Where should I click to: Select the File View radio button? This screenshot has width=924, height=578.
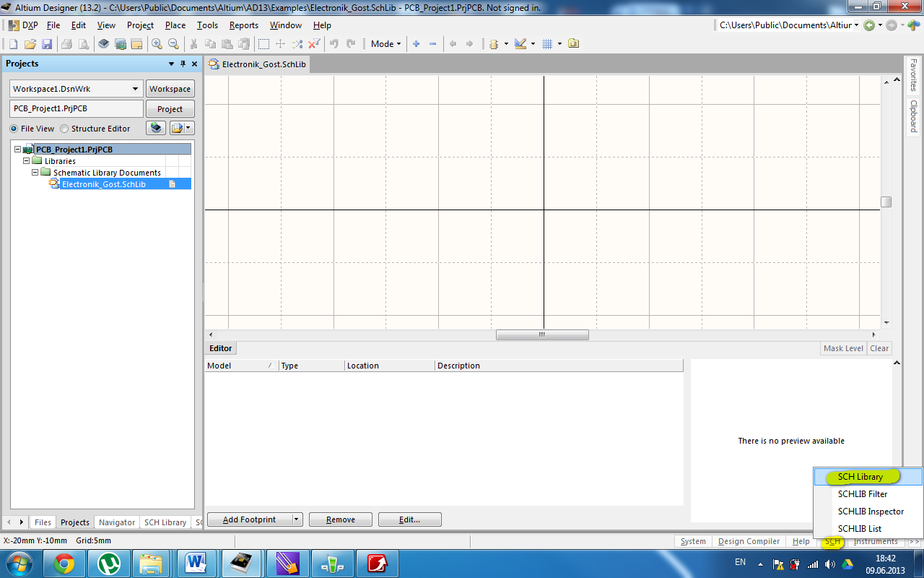[14, 129]
